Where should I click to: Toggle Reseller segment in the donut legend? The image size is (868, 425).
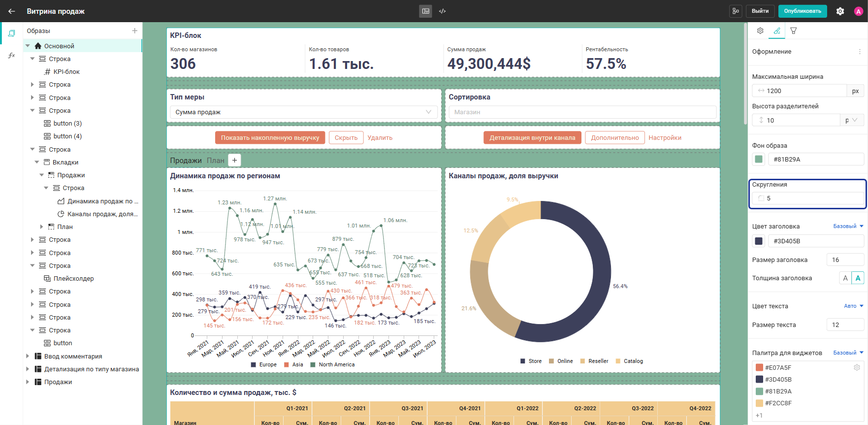pyautogui.click(x=594, y=361)
